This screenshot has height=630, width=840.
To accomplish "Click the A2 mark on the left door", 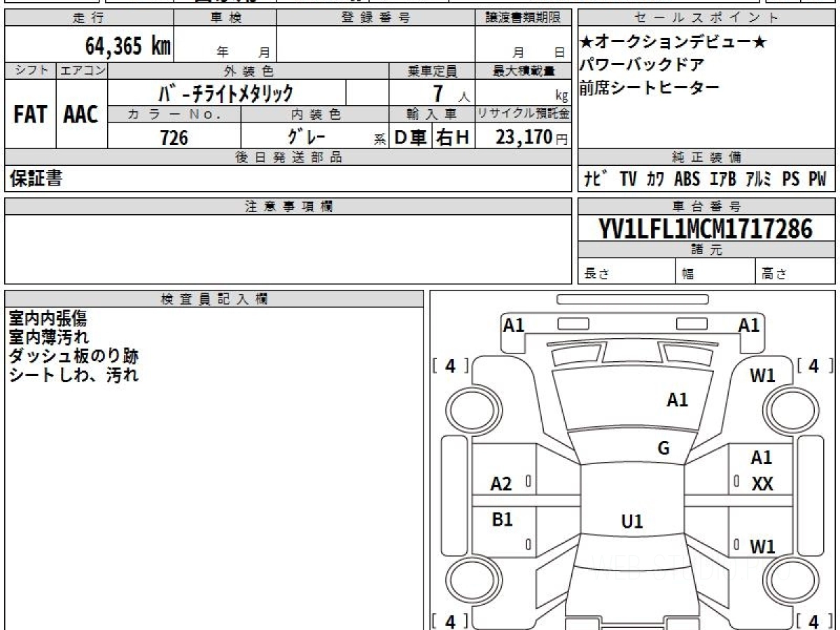I will tap(501, 484).
